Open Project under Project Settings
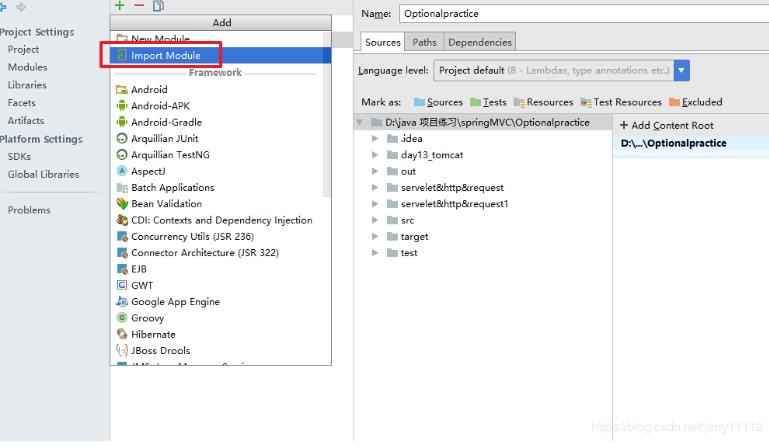The image size is (769, 447). coord(23,50)
